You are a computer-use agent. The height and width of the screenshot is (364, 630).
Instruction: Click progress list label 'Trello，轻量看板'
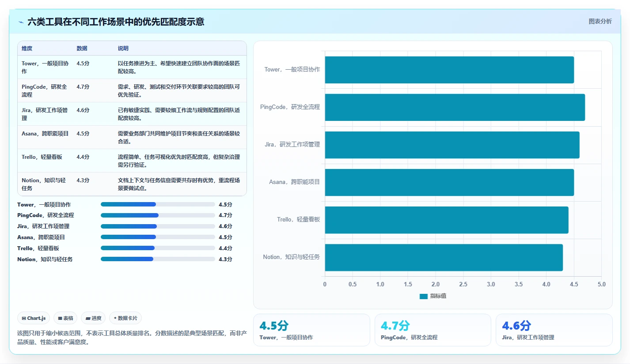pyautogui.click(x=38, y=248)
